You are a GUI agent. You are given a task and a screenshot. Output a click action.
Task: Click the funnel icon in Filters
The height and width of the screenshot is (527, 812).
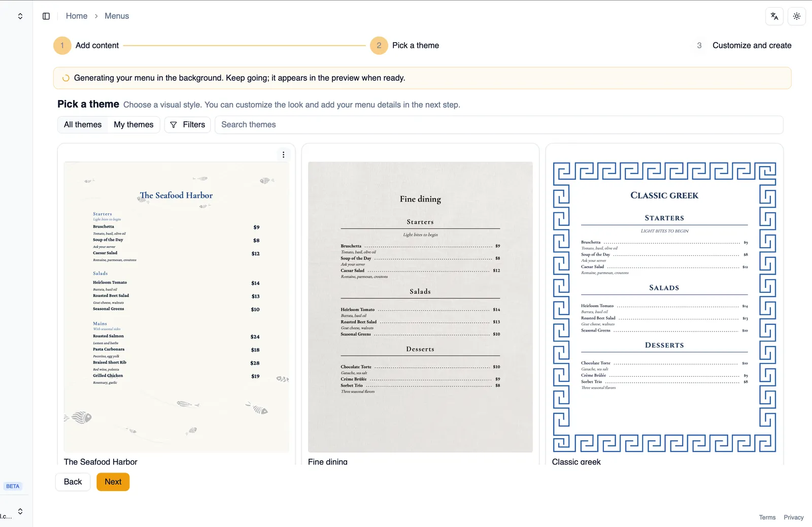(174, 125)
